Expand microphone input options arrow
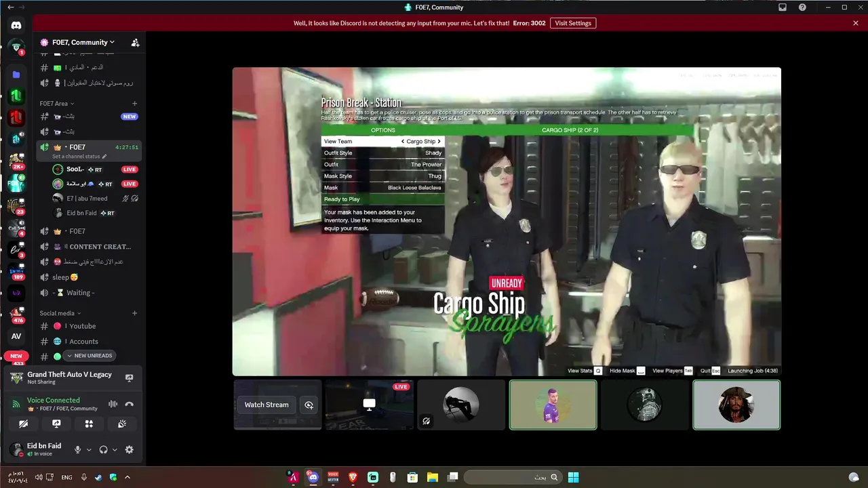The width and height of the screenshot is (868, 488). [x=88, y=449]
